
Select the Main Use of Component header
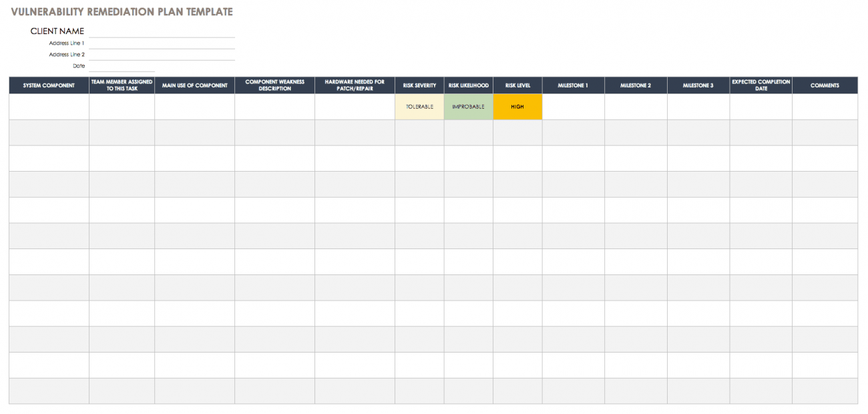click(194, 85)
